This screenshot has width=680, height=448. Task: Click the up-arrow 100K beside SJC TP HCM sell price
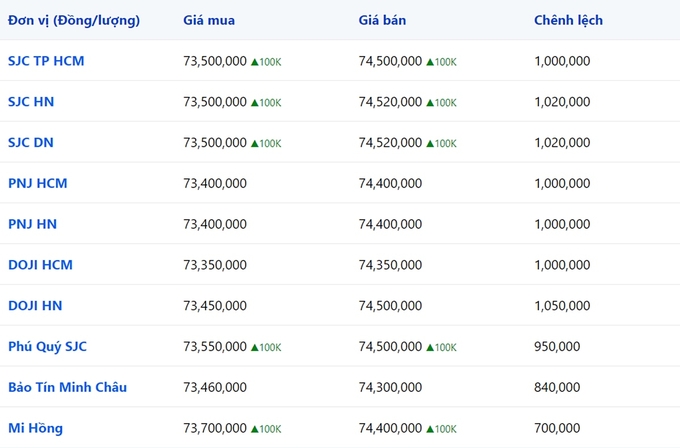(x=441, y=62)
